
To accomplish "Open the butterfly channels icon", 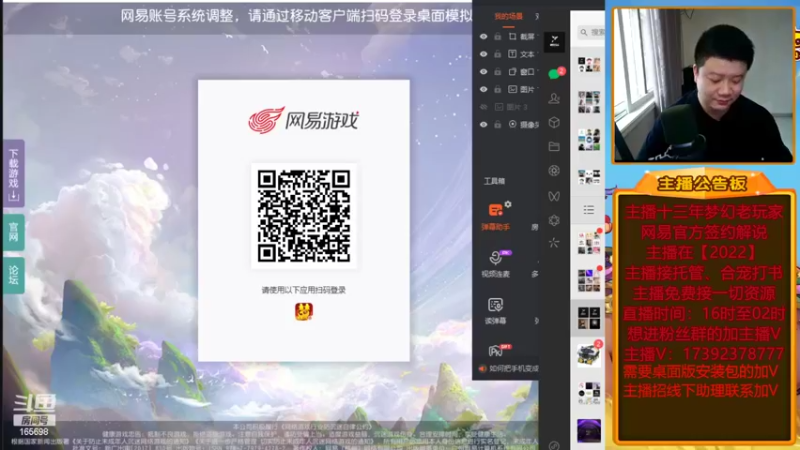I will (x=554, y=196).
